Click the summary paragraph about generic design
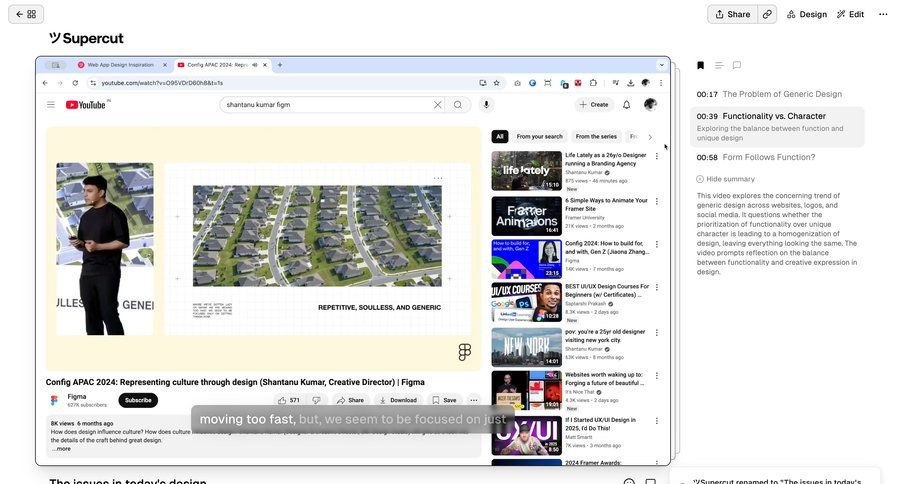900x484 pixels. point(777,234)
